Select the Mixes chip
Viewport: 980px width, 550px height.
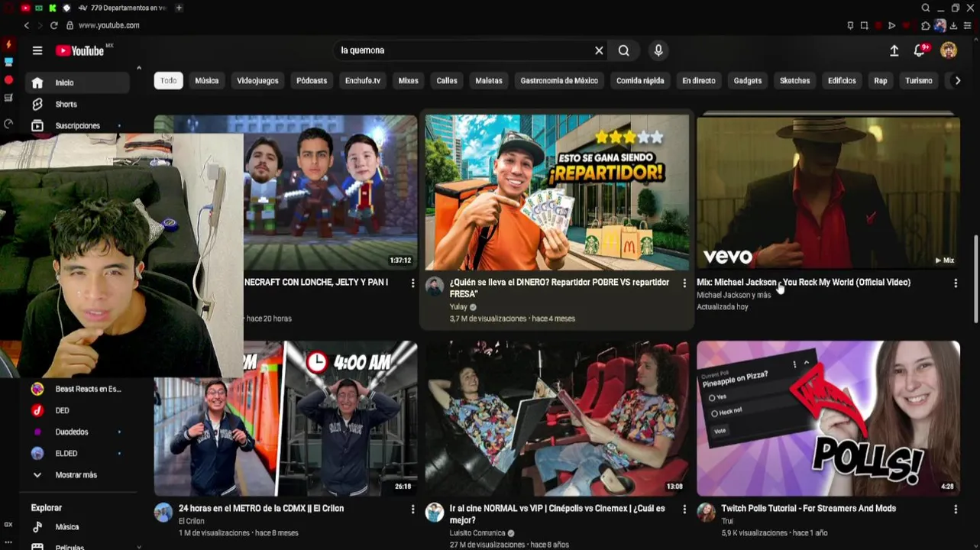tap(409, 80)
